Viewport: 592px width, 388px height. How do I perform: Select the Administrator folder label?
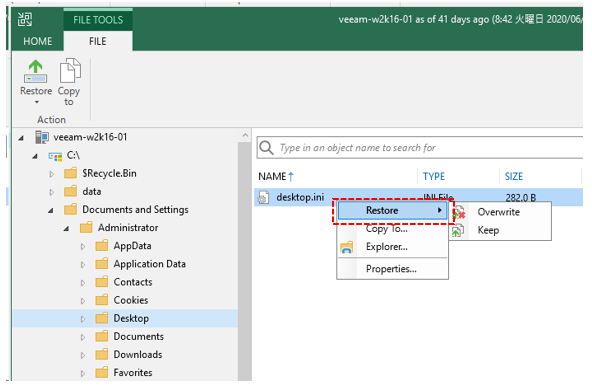128,228
